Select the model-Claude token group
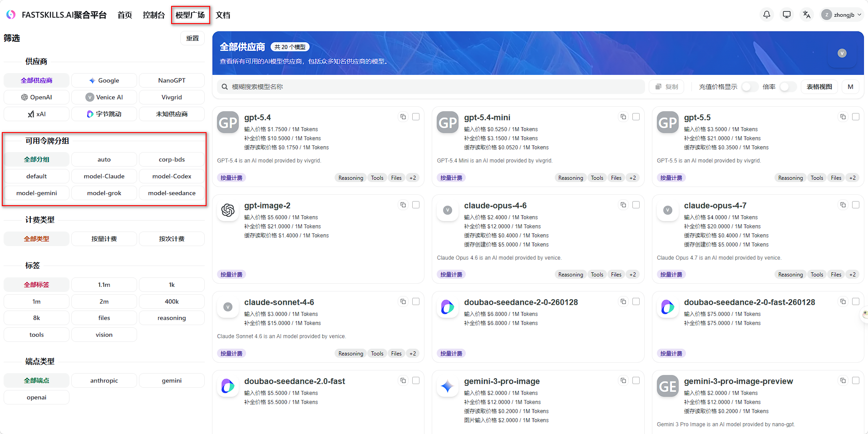The image size is (868, 434). tap(104, 176)
